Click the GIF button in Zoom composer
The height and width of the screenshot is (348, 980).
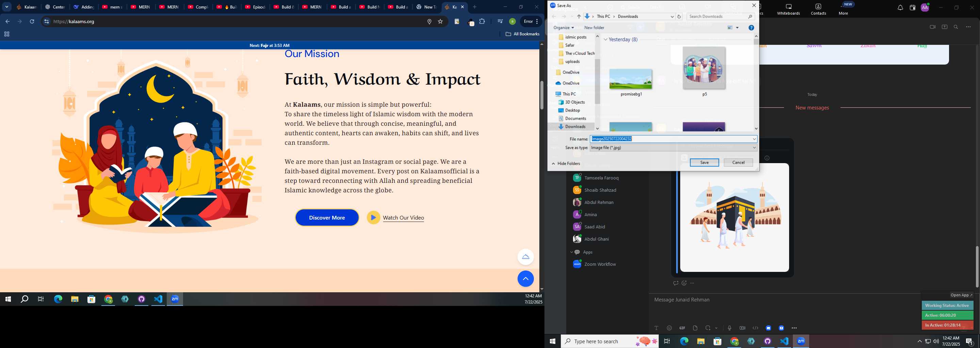click(x=682, y=328)
